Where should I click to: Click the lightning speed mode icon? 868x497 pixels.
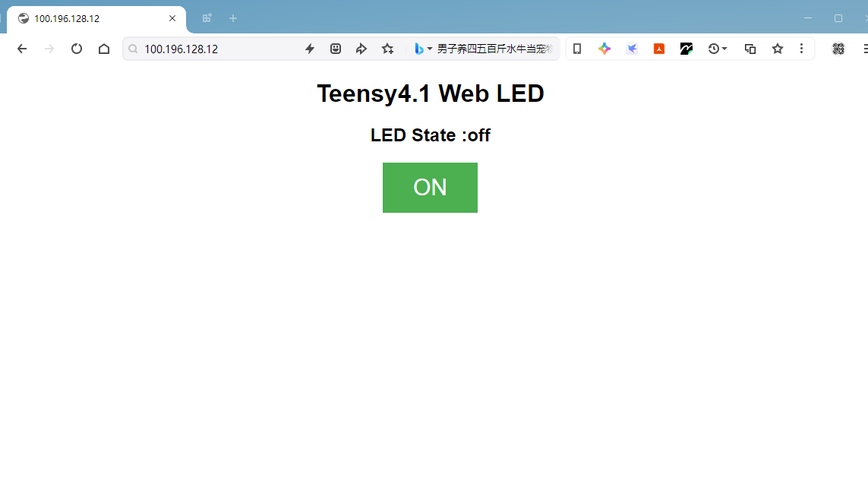pyautogui.click(x=309, y=49)
